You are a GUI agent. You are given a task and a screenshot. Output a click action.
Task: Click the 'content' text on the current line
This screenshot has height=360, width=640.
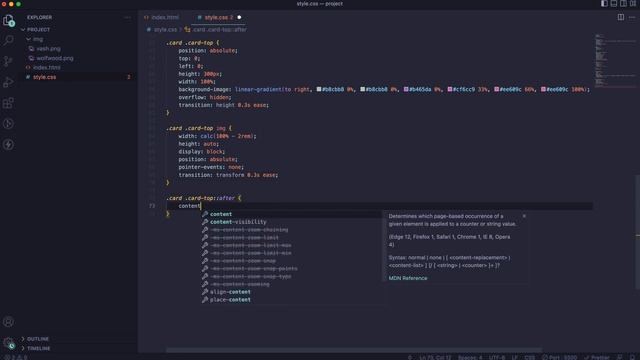[189, 206]
